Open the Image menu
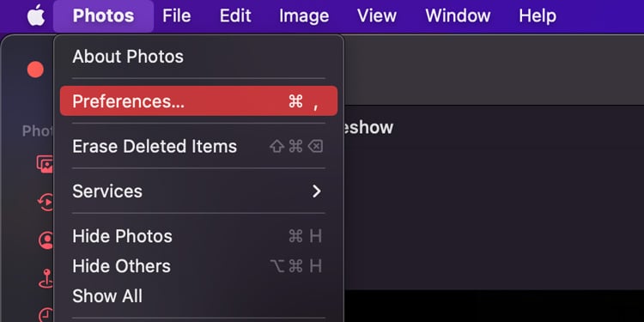The width and height of the screenshot is (644, 322). click(304, 16)
